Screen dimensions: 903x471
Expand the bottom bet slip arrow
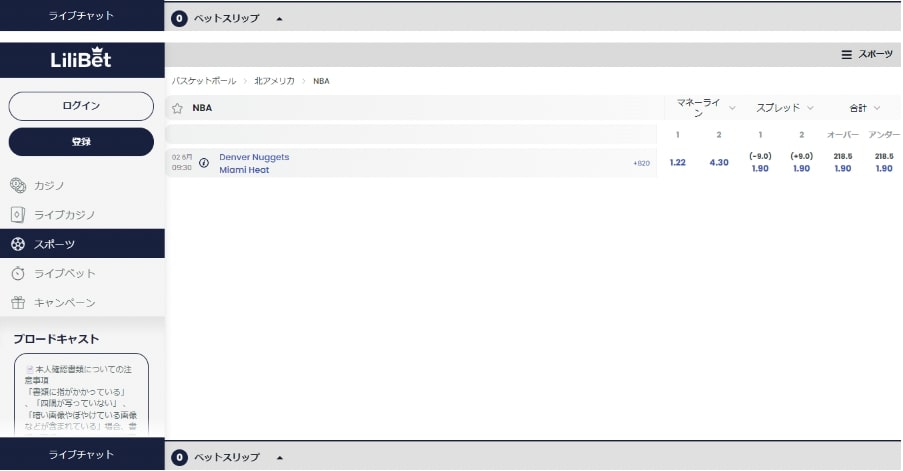tap(279, 458)
